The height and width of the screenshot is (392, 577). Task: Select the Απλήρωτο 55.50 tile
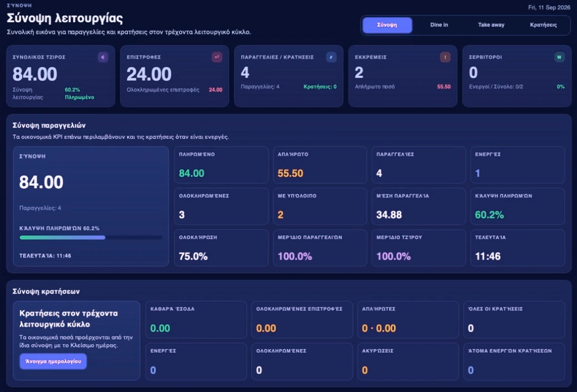[320, 165]
